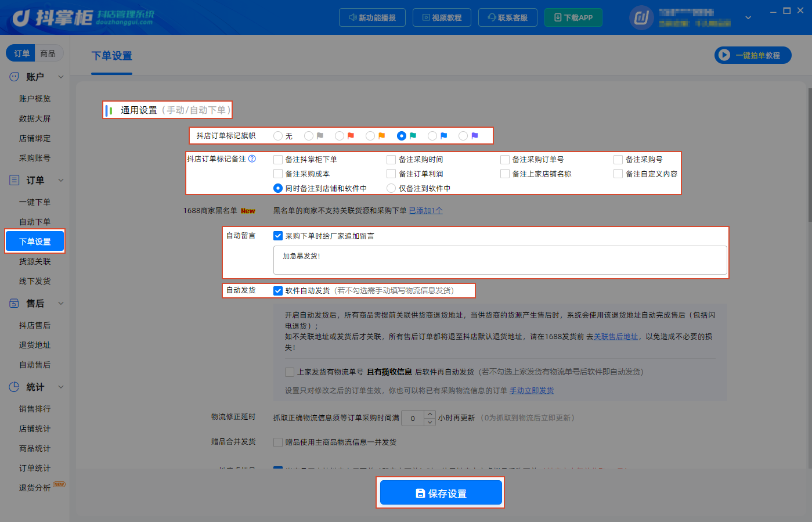Switch to the 商品 tab
812x522 pixels.
pyautogui.click(x=48, y=53)
